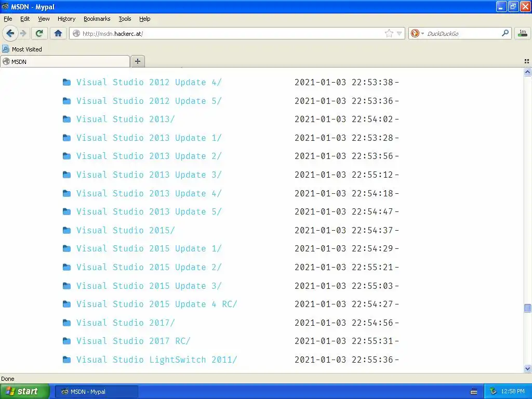Open Visual Studio 2012 Update 5 folder link

[149, 101]
